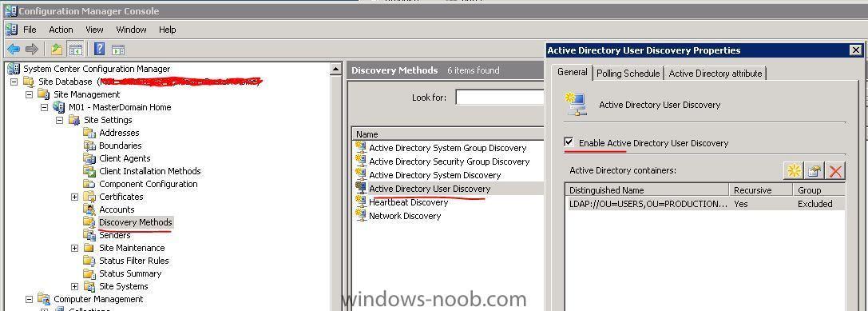Expand the Certificates node
Screen dimensions: 868x311
(x=75, y=197)
